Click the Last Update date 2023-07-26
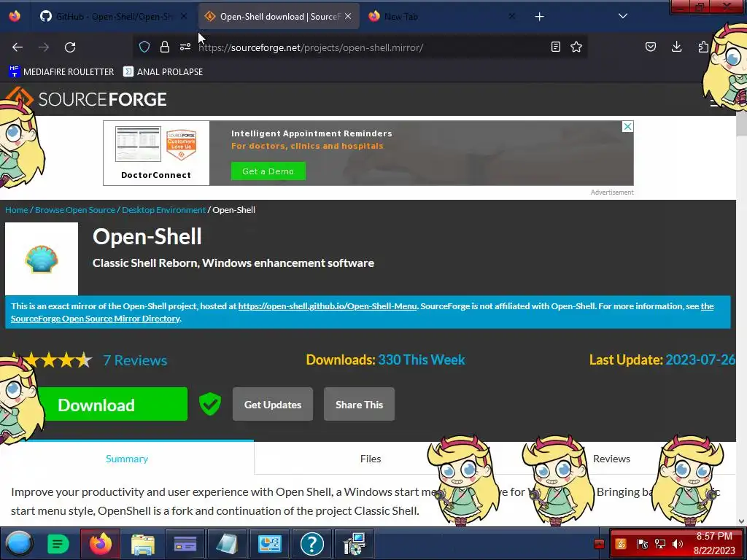The width and height of the screenshot is (747, 560). click(x=700, y=359)
